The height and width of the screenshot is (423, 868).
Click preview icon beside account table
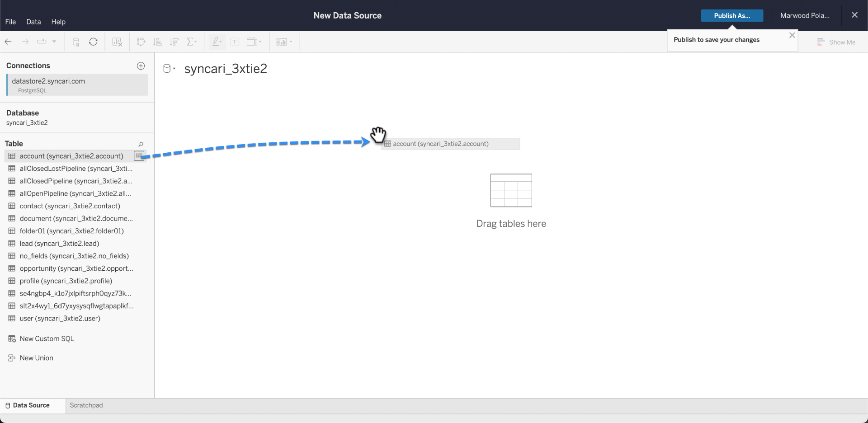[x=139, y=156]
